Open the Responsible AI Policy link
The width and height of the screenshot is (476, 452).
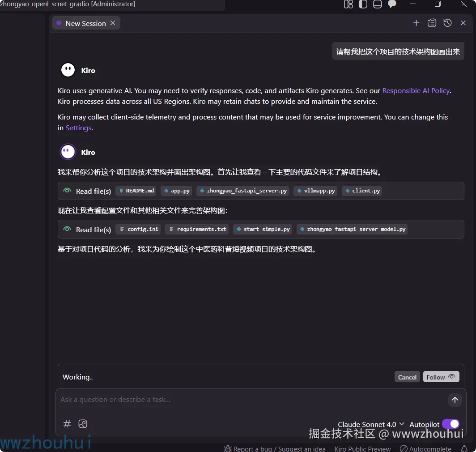pyautogui.click(x=416, y=90)
